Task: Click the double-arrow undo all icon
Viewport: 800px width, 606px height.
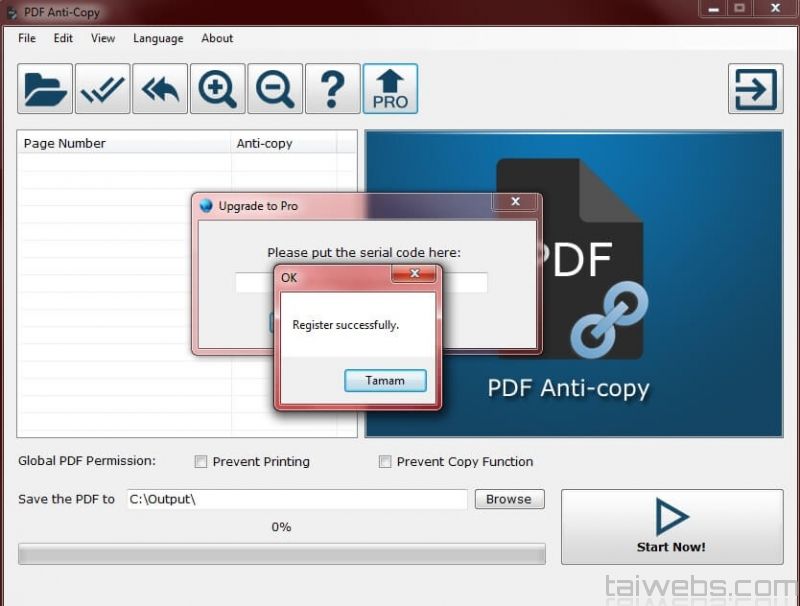Action: point(160,90)
